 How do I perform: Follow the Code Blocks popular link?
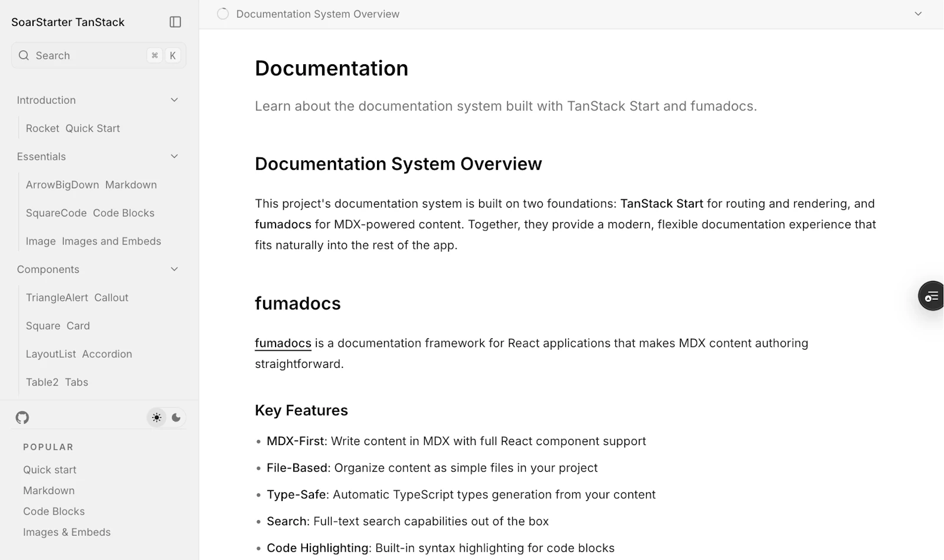click(54, 512)
